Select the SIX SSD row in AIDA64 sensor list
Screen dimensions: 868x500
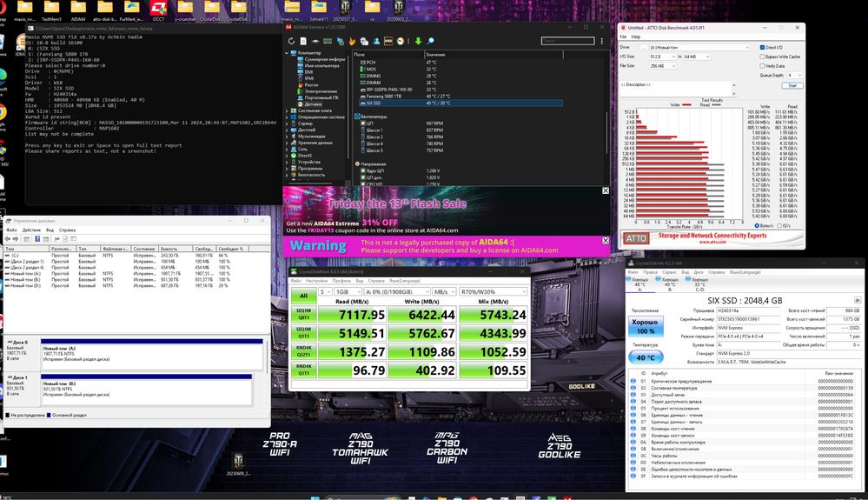click(x=459, y=103)
